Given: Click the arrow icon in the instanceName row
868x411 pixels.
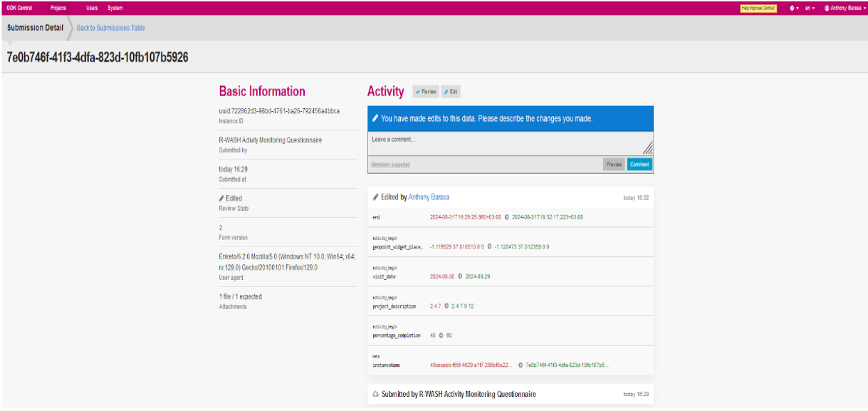Looking at the screenshot, I should point(521,365).
